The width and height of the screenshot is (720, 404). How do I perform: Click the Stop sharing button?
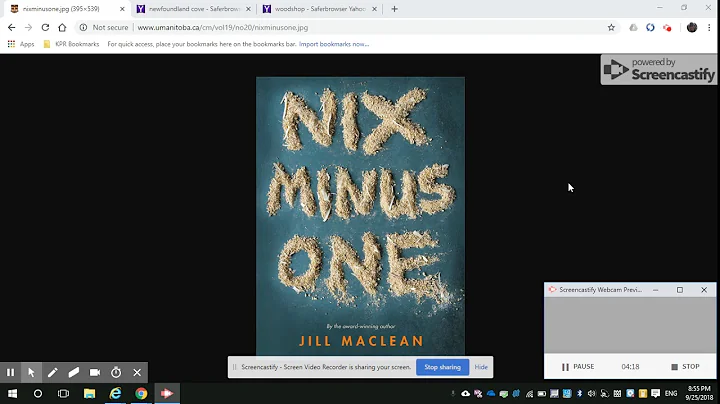click(442, 367)
